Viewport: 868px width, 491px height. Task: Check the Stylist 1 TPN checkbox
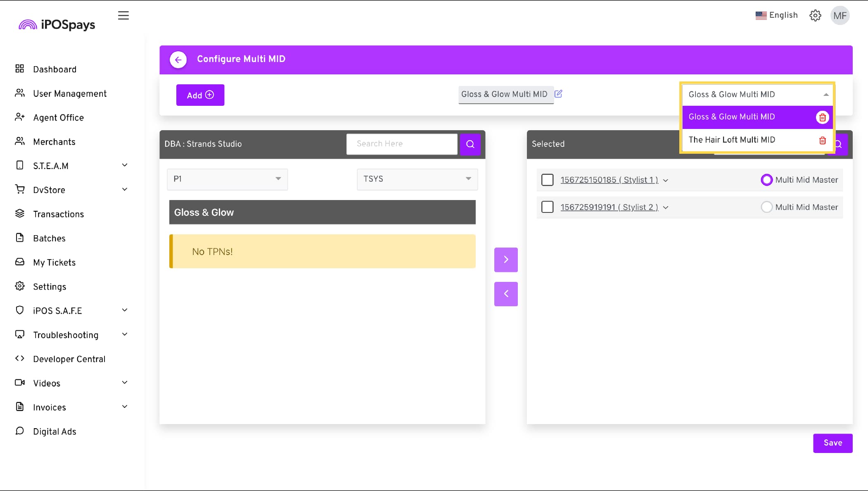click(547, 180)
